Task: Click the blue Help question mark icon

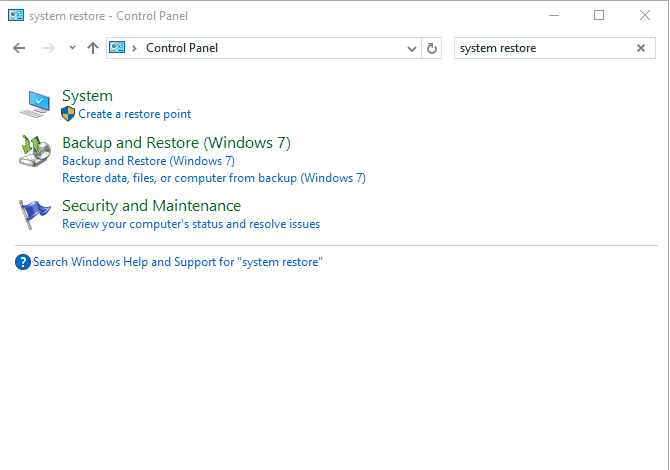Action: coord(23,262)
